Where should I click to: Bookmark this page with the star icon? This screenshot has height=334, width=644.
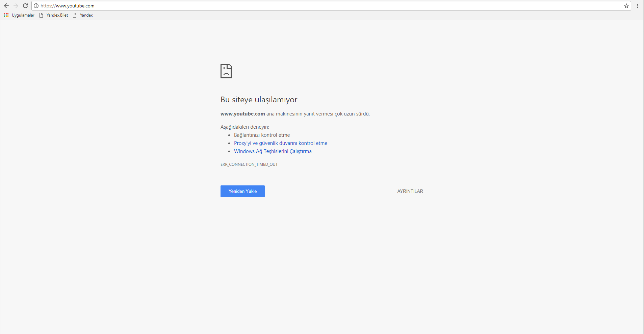point(626,6)
